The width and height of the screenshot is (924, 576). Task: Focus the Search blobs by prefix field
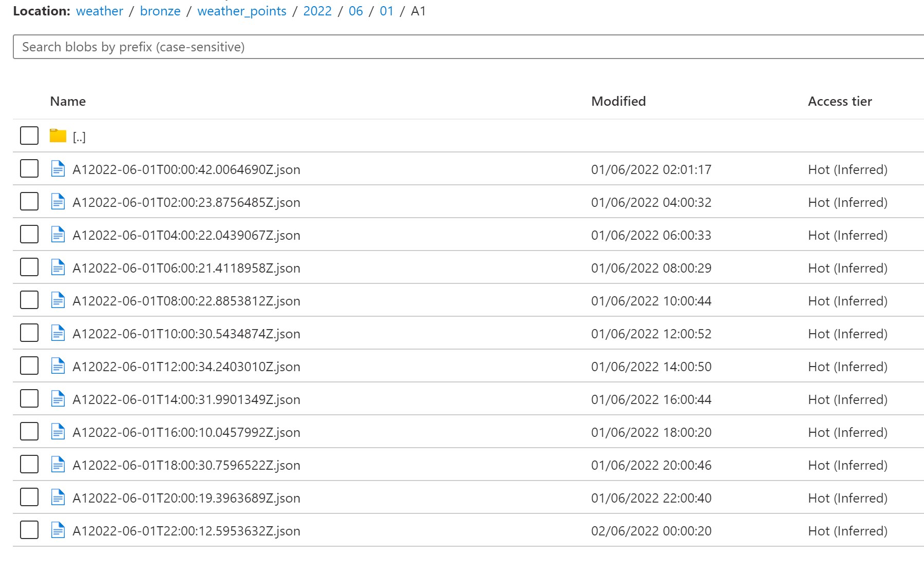tap(462, 47)
